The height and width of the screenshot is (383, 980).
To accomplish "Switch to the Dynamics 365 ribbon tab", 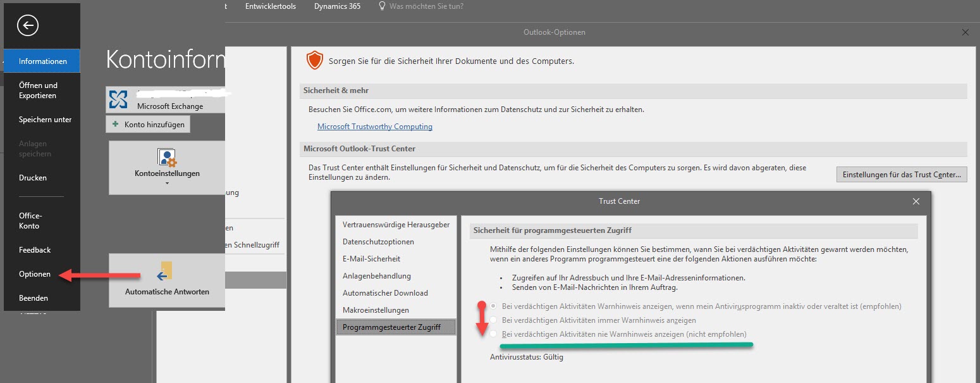I will click(x=337, y=6).
